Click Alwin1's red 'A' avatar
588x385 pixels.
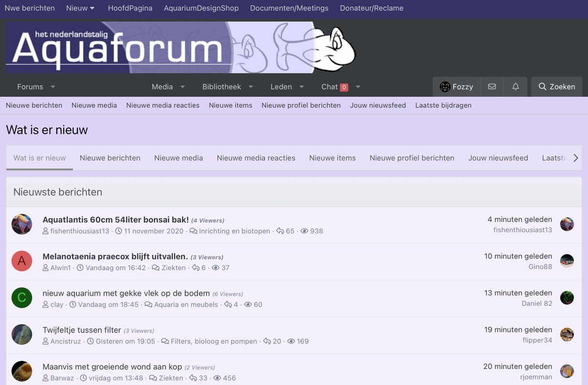22,261
